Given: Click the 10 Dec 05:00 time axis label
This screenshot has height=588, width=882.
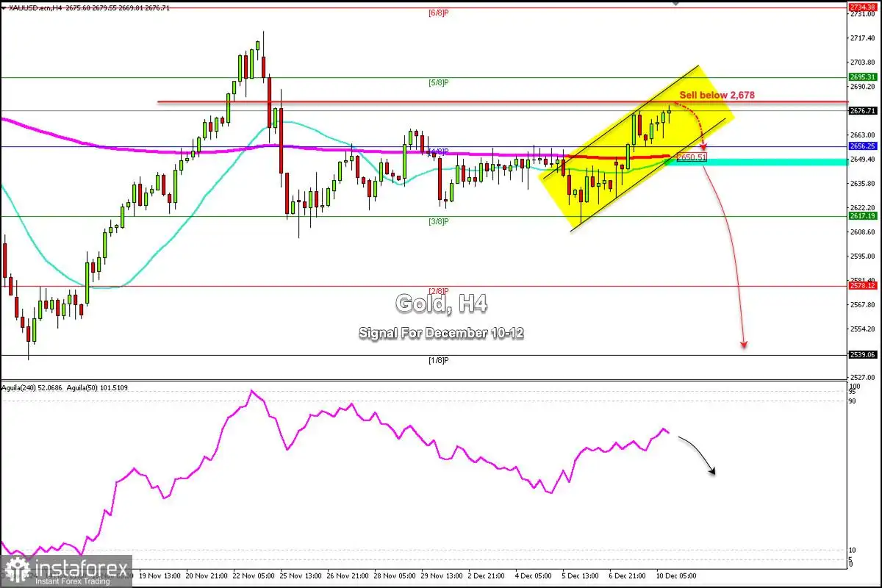Looking at the screenshot, I should click(676, 576).
